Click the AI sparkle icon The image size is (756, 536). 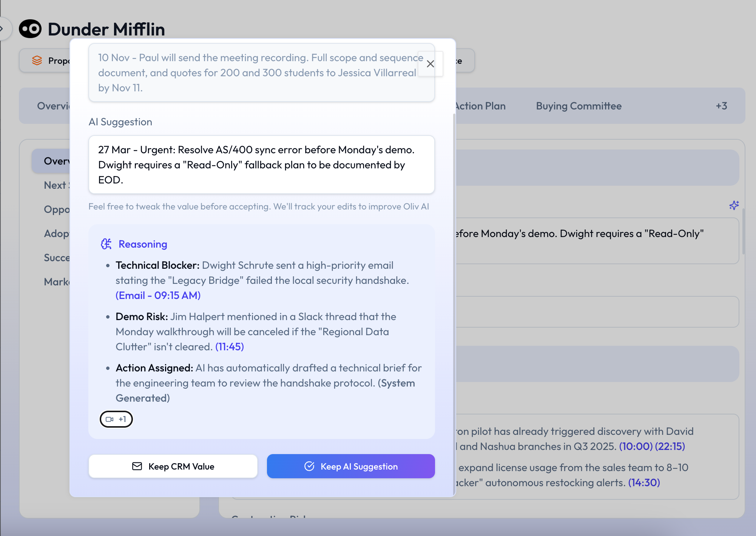pos(734,205)
